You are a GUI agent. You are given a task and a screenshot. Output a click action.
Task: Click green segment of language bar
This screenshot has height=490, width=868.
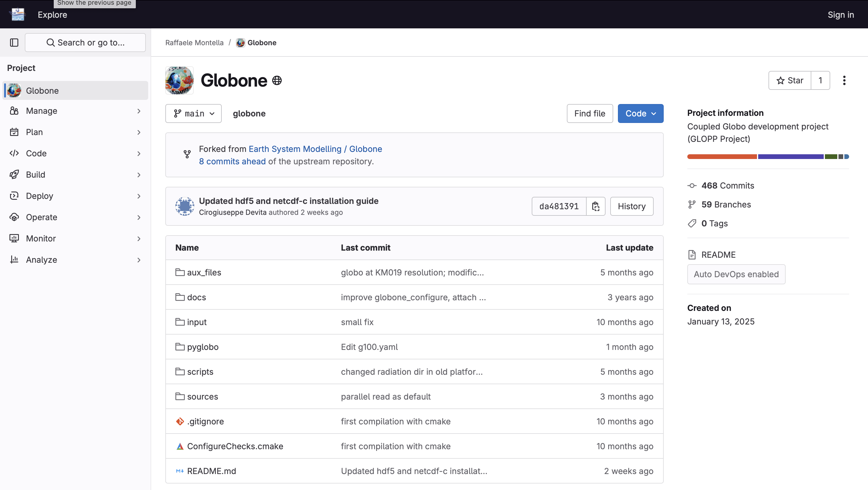click(831, 156)
